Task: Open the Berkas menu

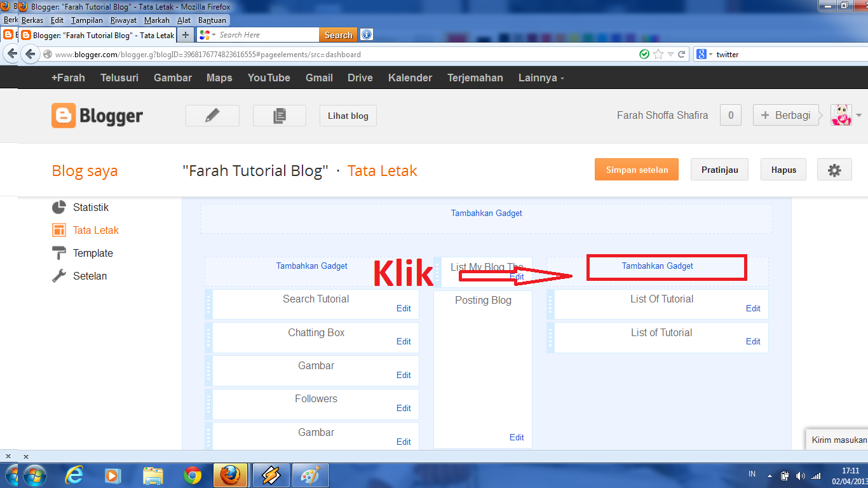Action: coord(32,20)
